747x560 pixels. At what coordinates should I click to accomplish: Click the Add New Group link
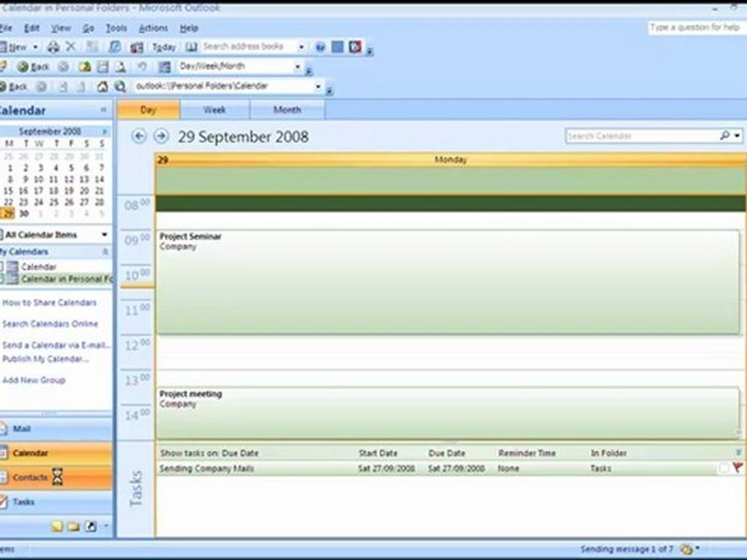[x=33, y=380]
